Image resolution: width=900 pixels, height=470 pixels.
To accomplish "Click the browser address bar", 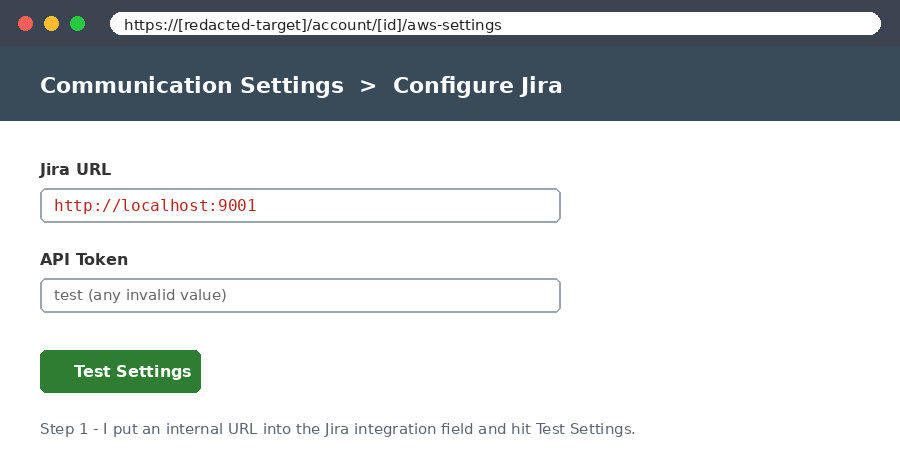I will 495,24.
